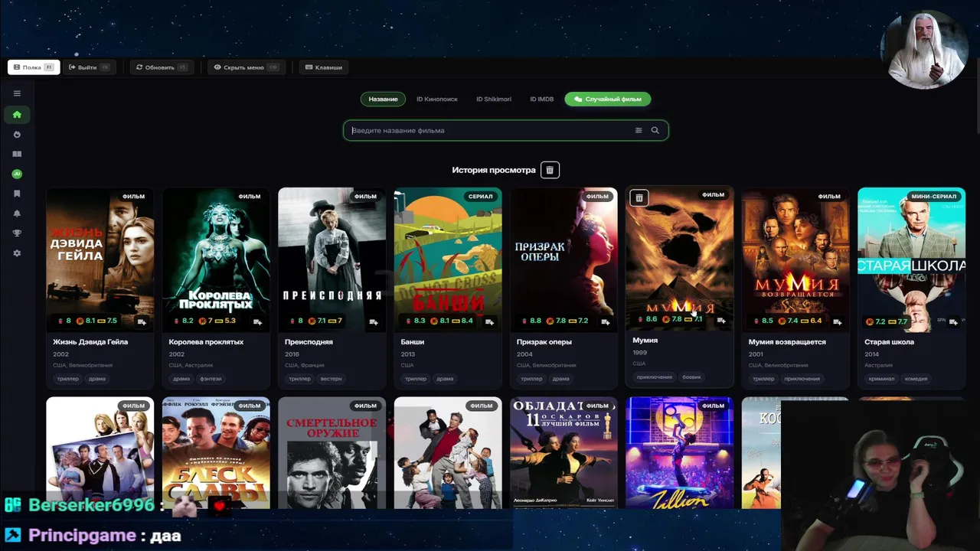Open Королева проклятых poster
Screen dimensions: 980x551
(216, 259)
